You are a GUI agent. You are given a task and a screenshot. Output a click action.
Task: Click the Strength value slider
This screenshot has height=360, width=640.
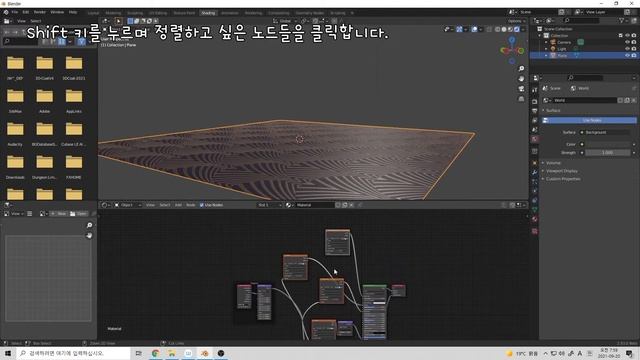607,153
